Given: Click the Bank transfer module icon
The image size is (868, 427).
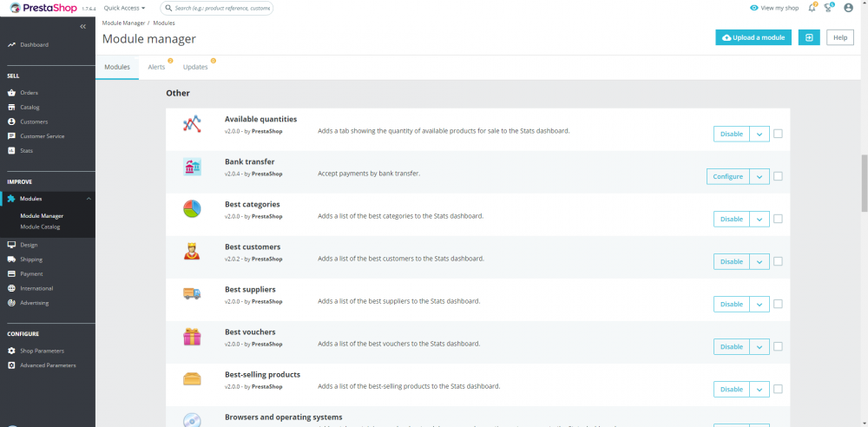Looking at the screenshot, I should click(192, 168).
